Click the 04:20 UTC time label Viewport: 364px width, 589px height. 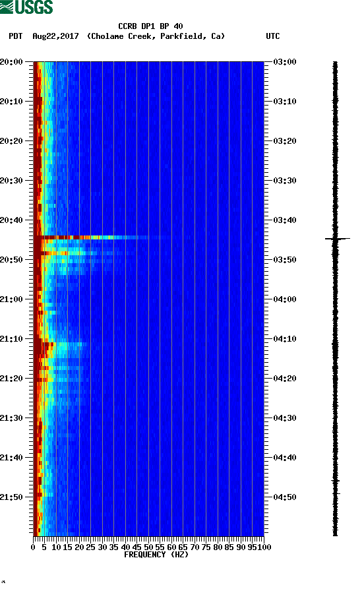[285, 379]
